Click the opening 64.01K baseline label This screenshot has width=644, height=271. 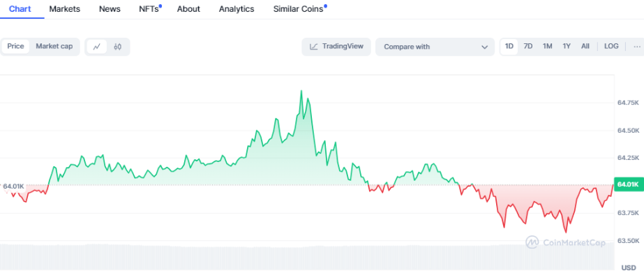(13, 186)
